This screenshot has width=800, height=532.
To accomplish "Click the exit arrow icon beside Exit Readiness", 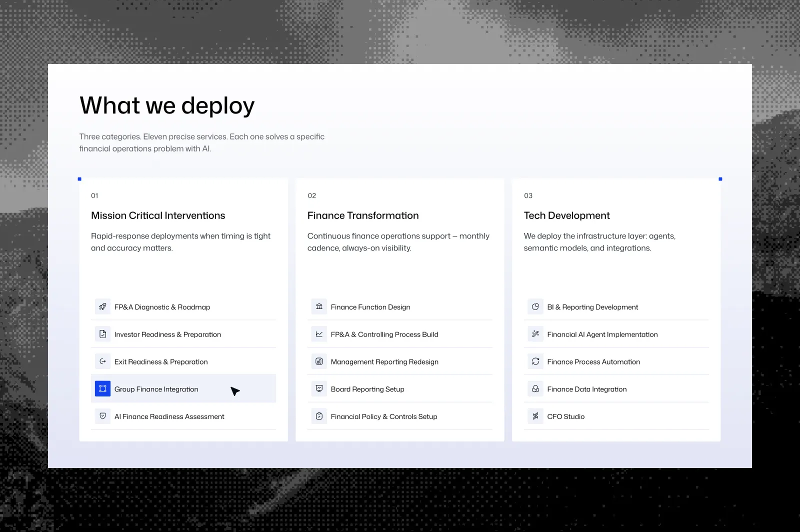I will click(102, 361).
